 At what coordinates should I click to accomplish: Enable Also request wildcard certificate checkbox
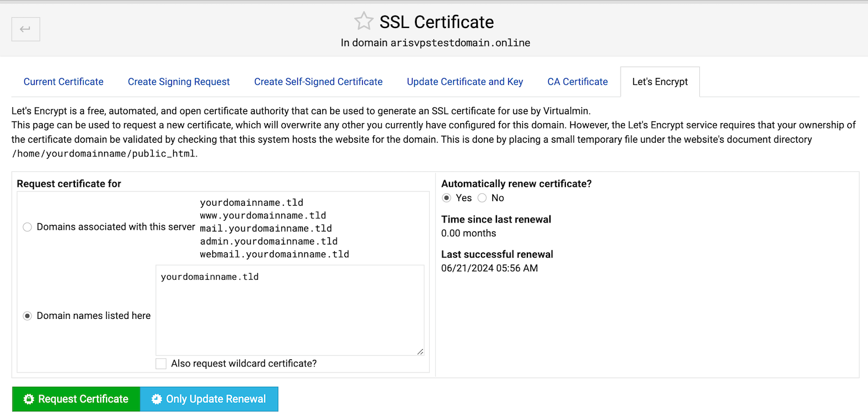pyautogui.click(x=161, y=363)
